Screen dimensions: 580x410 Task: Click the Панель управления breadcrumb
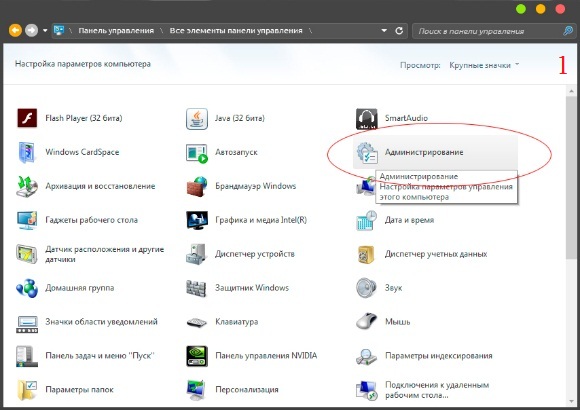116,31
